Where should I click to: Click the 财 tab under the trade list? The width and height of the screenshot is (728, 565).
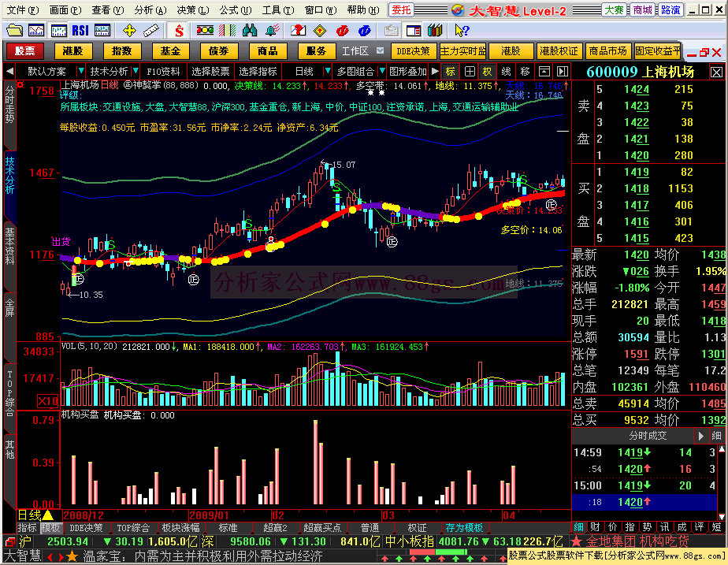click(595, 527)
